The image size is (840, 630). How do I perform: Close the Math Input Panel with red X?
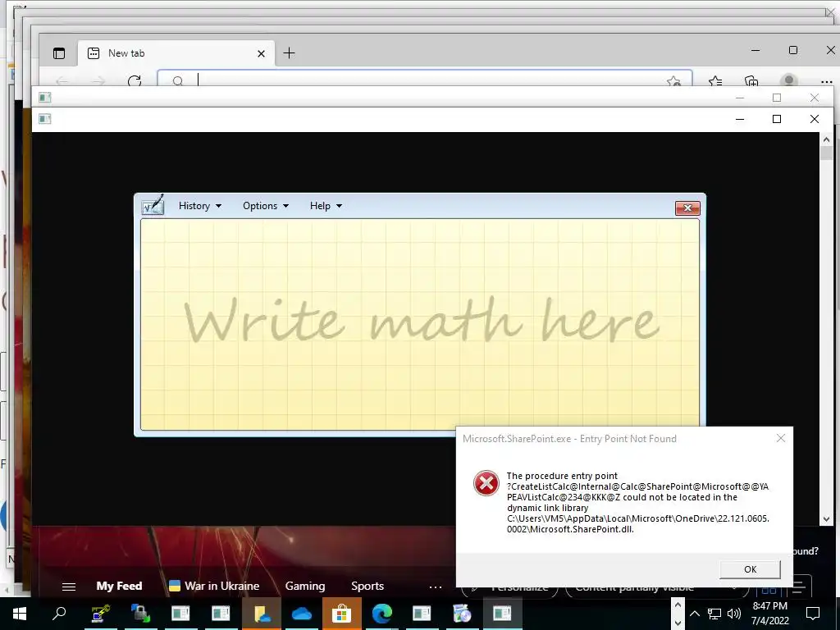click(687, 208)
